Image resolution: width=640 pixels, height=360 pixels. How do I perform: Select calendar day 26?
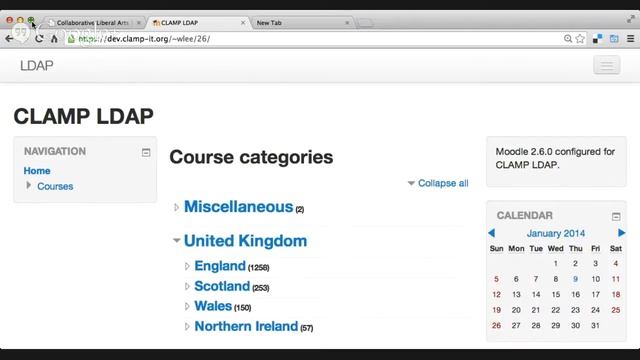(x=496, y=326)
